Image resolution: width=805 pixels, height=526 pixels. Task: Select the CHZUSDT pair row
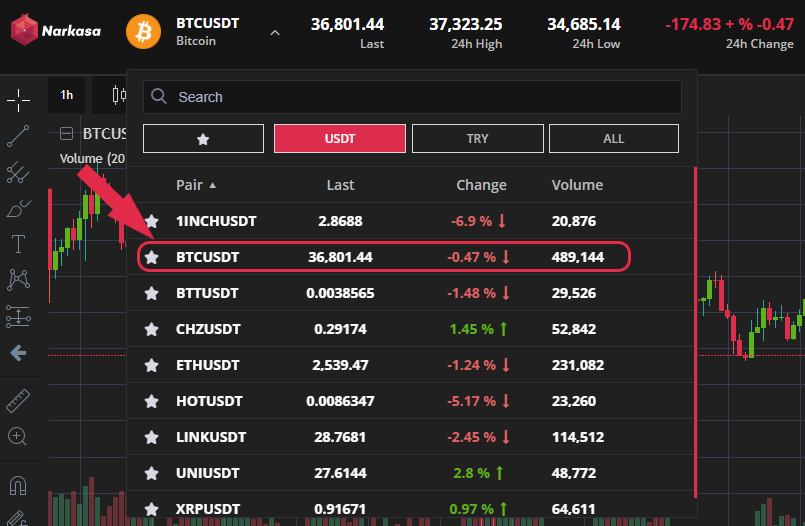coord(410,329)
